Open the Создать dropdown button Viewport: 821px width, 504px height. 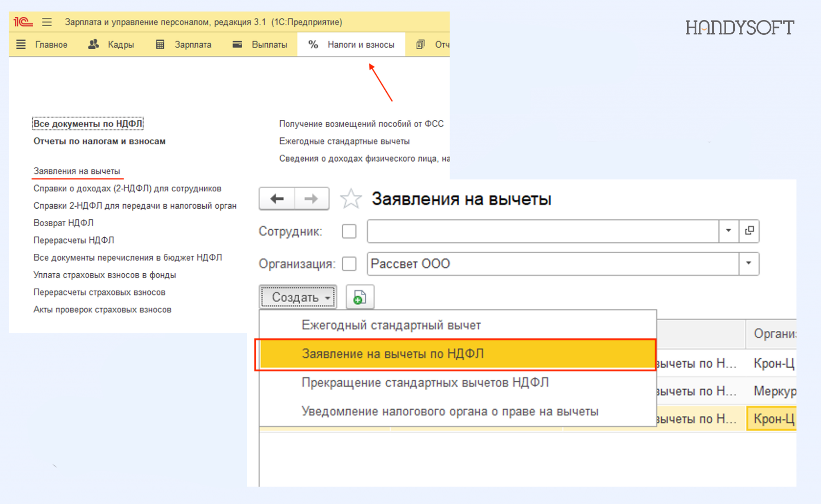tap(298, 297)
